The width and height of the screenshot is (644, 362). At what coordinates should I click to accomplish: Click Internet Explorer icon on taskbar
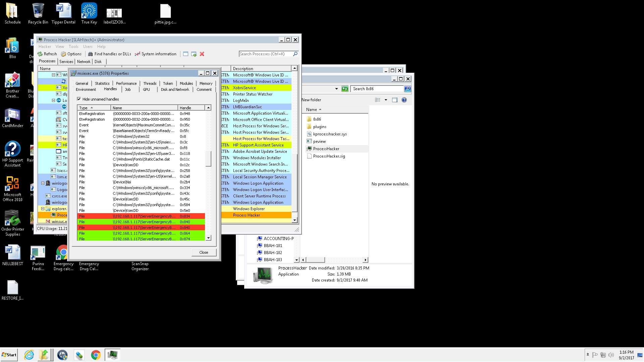[29, 355]
